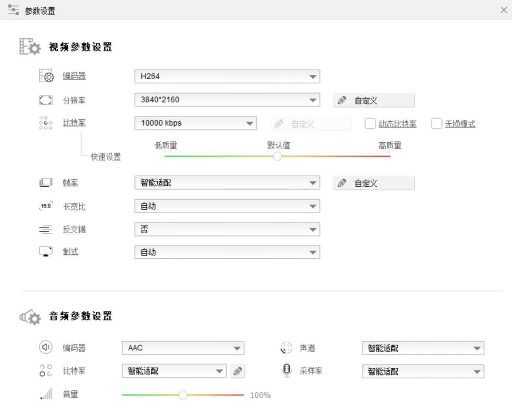Click the 快速设置 label
This screenshot has height=420, width=512.
(106, 157)
